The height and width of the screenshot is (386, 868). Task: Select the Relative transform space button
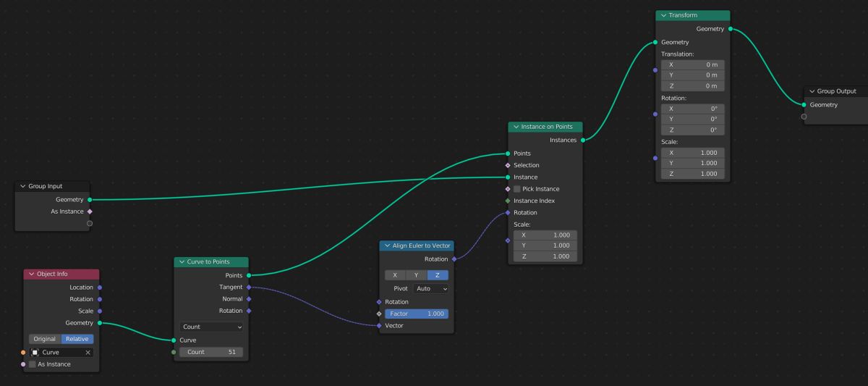point(77,339)
